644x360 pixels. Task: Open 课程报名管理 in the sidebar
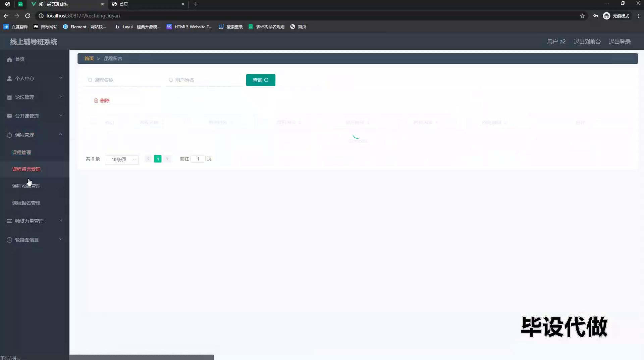[26, 203]
